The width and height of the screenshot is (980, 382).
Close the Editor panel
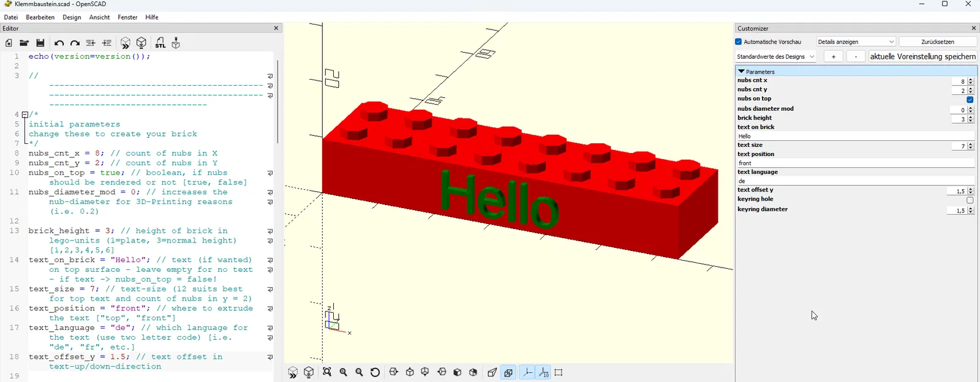(276, 28)
